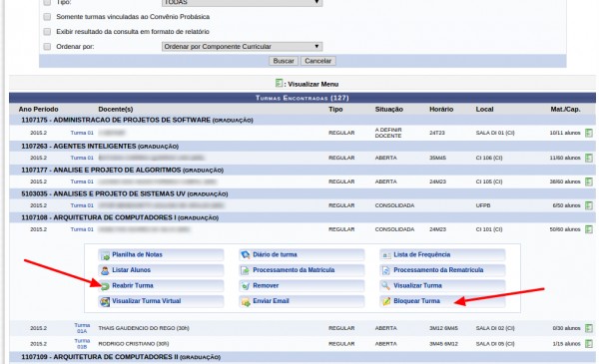
Task: Check the Tipo filter checkbox
Action: (x=47, y=2)
